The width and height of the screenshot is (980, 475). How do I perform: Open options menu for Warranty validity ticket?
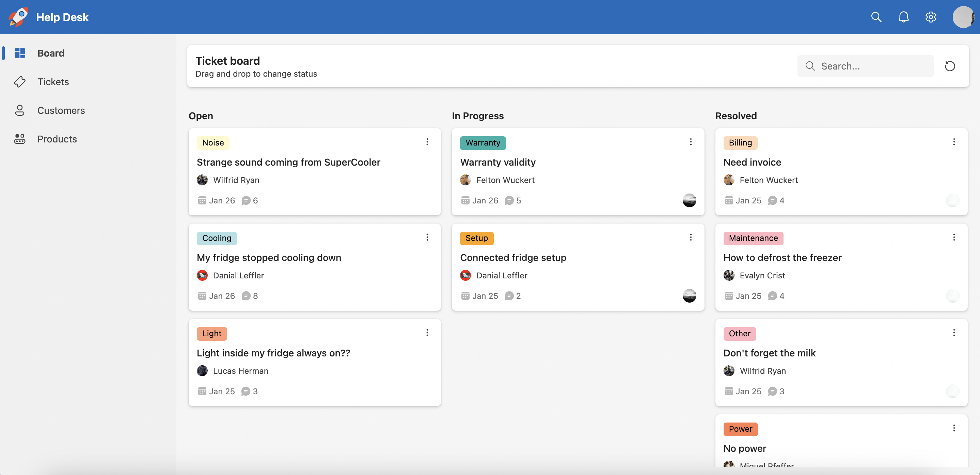click(x=691, y=142)
